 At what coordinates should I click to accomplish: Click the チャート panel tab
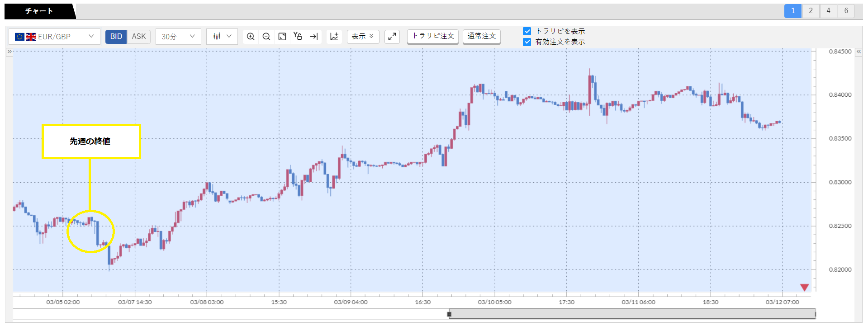tap(39, 11)
